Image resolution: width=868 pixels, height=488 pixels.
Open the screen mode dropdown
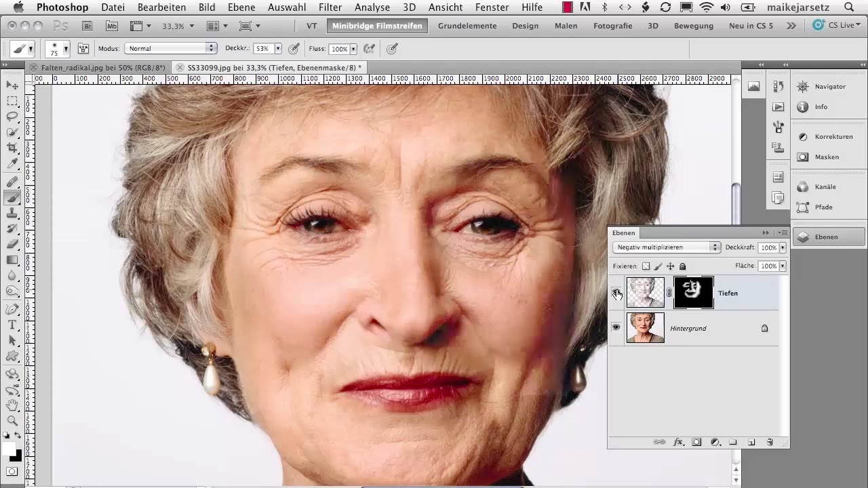(x=250, y=26)
